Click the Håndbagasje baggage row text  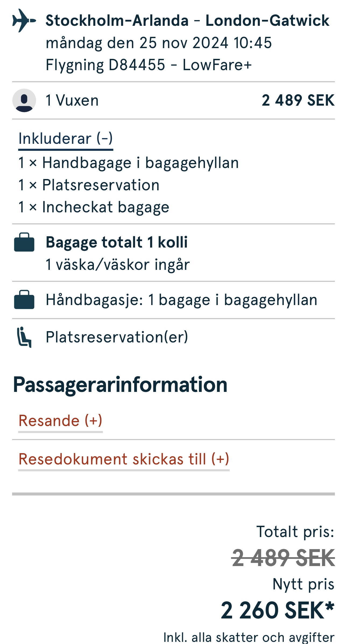[x=181, y=300]
